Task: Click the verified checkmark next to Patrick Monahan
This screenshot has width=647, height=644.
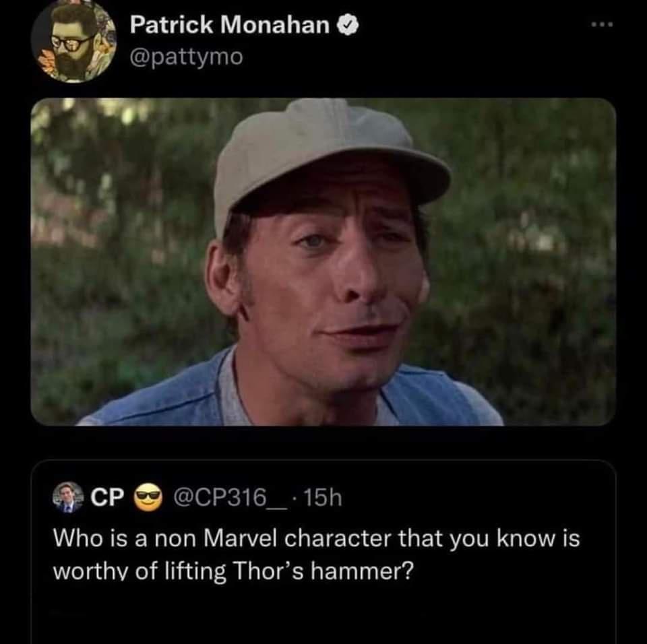Action: click(348, 24)
